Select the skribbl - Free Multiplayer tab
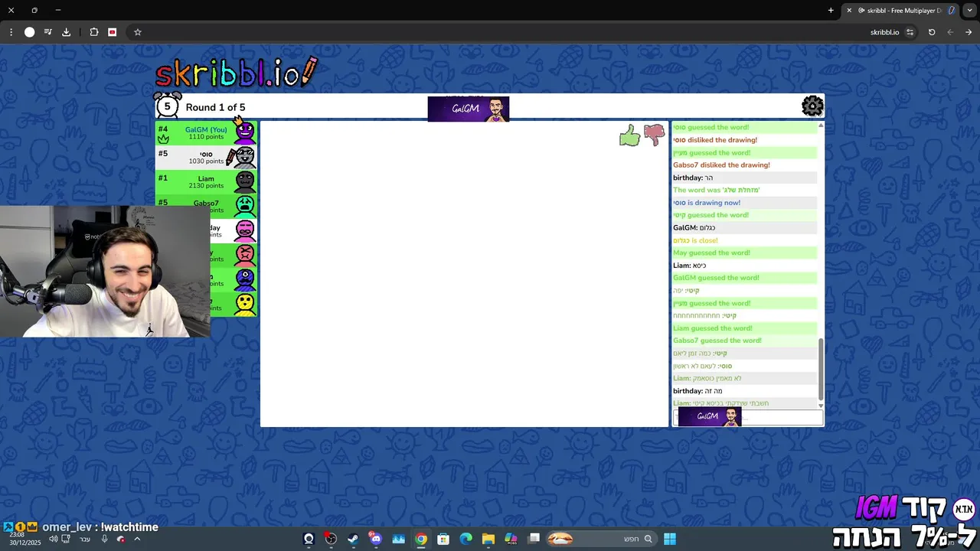Viewport: 980px width, 551px height. pos(900,10)
